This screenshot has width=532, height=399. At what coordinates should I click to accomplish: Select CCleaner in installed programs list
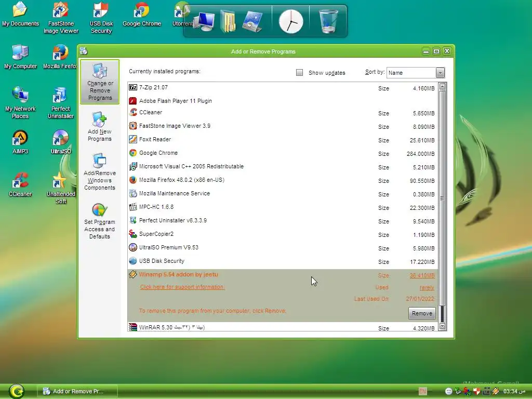click(283, 113)
